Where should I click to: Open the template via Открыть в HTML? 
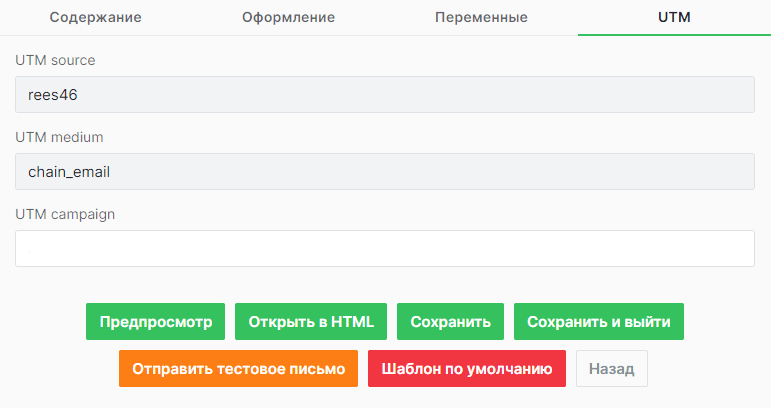point(311,321)
